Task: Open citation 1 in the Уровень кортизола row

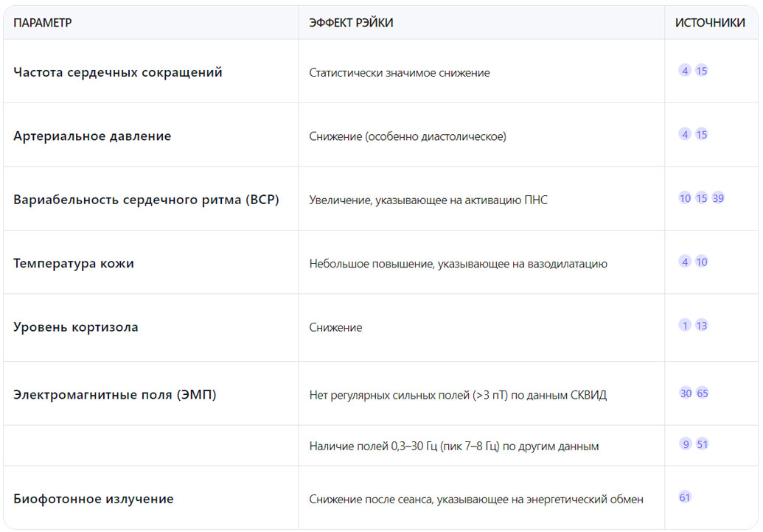Action: (x=686, y=325)
